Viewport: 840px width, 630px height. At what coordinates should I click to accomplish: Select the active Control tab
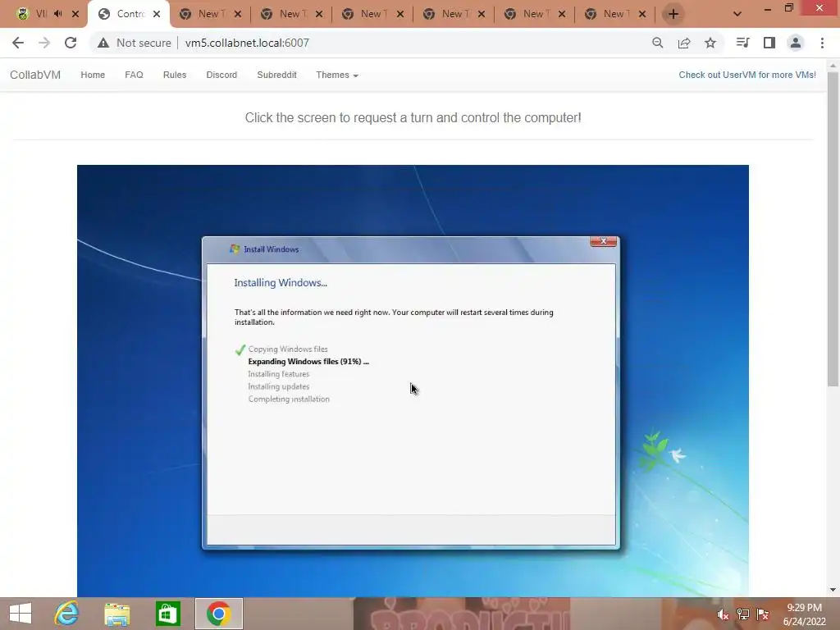(129, 14)
